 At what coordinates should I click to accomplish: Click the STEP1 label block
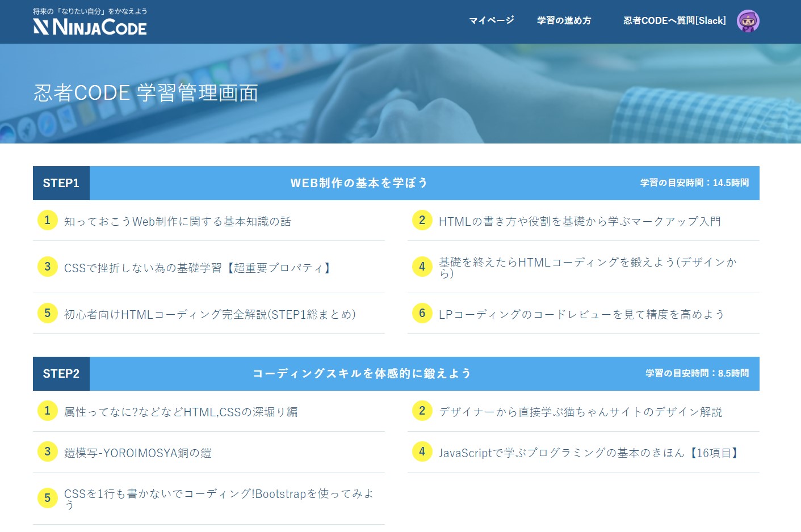(61, 183)
